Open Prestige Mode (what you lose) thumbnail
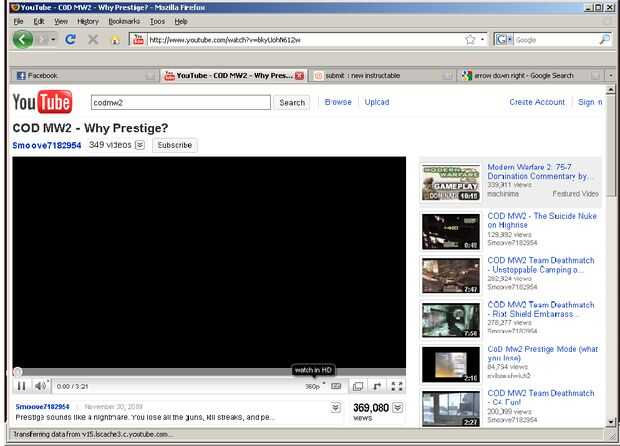 coord(451,364)
